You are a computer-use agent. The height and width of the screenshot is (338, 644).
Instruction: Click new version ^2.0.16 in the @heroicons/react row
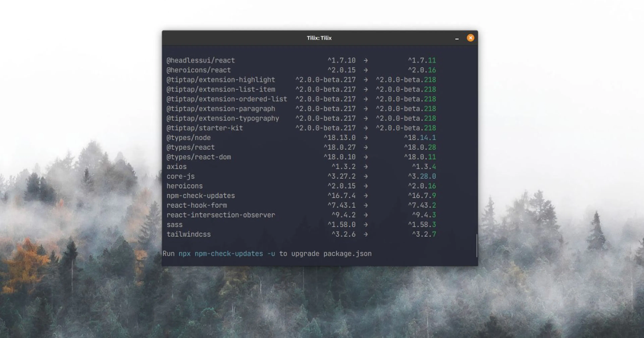pos(422,70)
